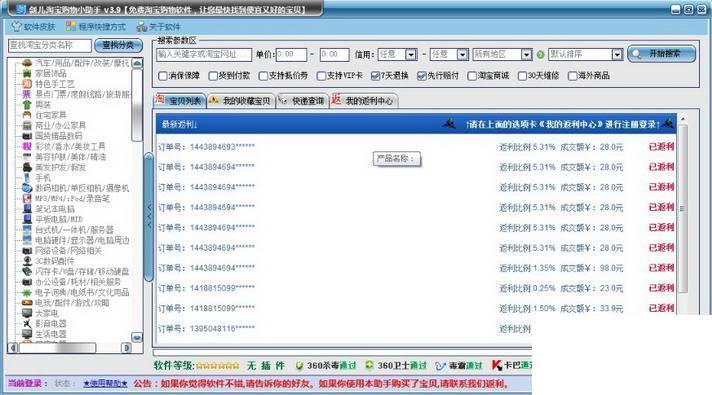This screenshot has height=395, width=712.
Task: Enable the 海外商品 checkbox
Action: [573, 76]
